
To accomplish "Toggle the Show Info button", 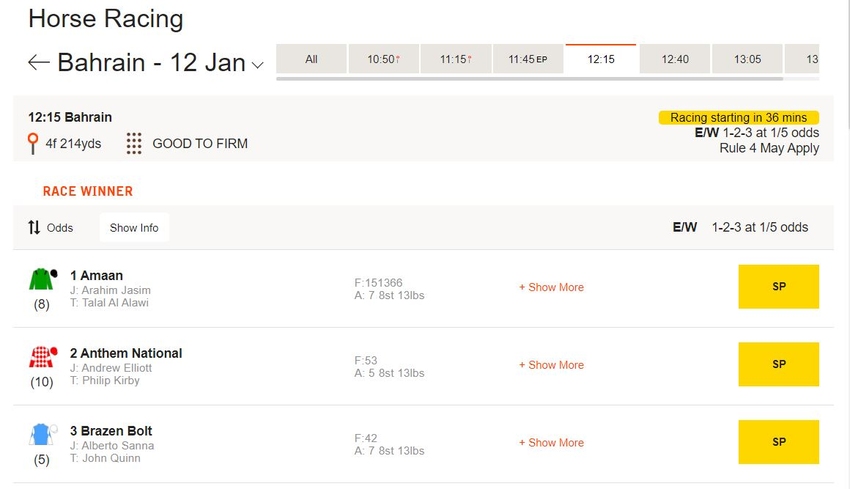I will point(134,228).
